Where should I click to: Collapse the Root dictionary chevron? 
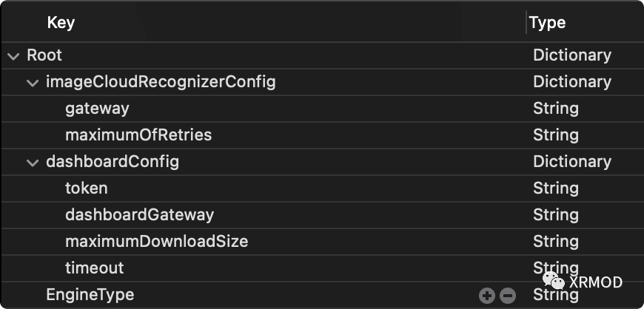tap(13, 55)
